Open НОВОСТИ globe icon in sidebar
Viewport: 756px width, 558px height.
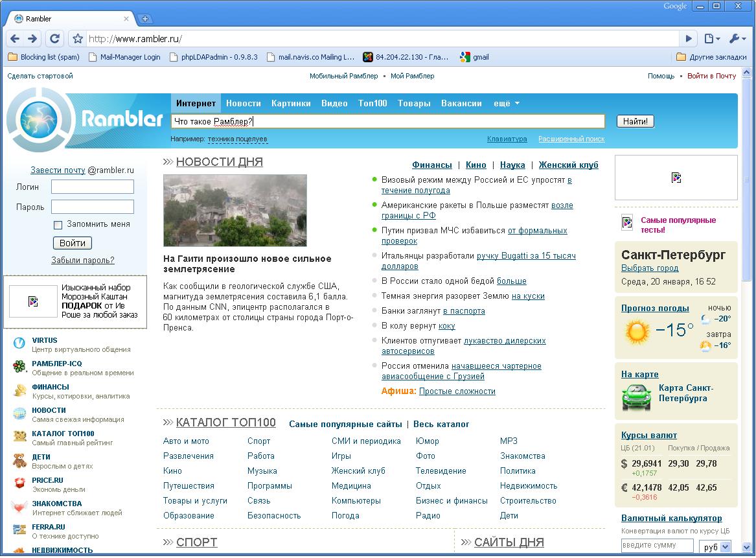[x=19, y=413]
